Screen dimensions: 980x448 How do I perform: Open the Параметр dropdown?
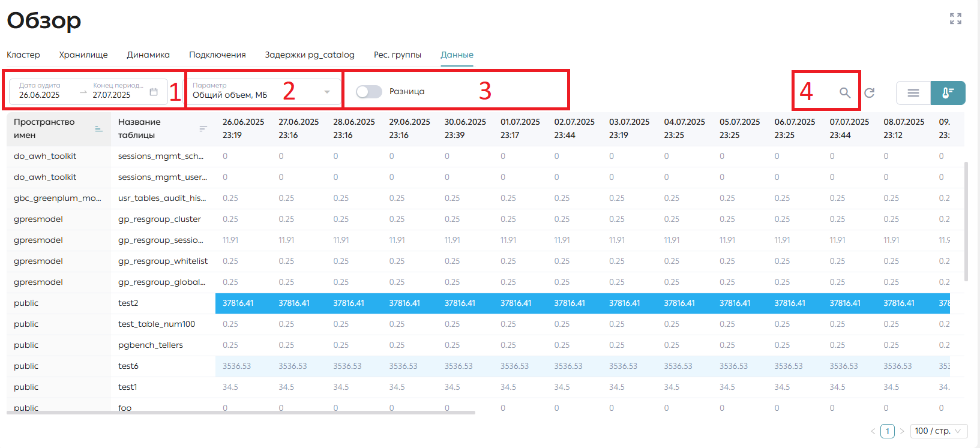[263, 92]
